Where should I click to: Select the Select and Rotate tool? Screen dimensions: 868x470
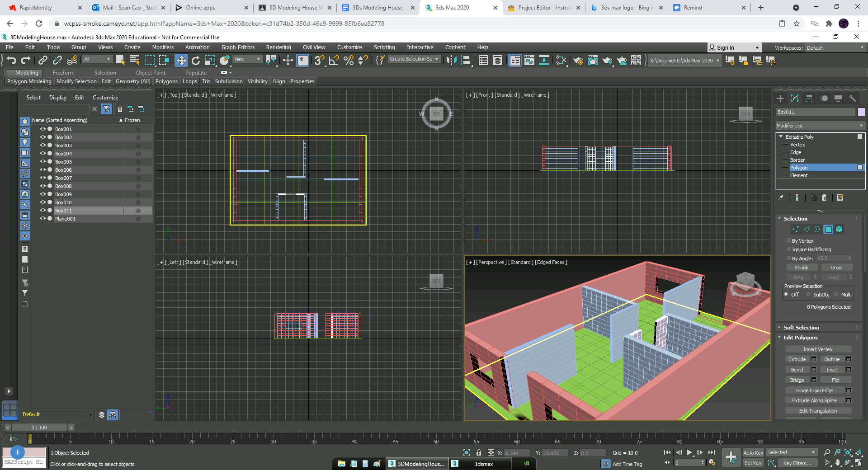(x=196, y=60)
